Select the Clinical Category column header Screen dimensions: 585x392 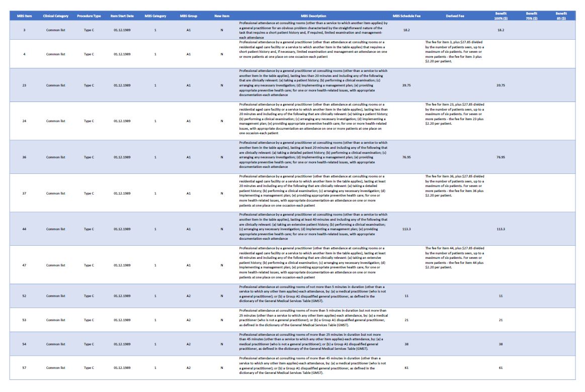pyautogui.click(x=56, y=16)
